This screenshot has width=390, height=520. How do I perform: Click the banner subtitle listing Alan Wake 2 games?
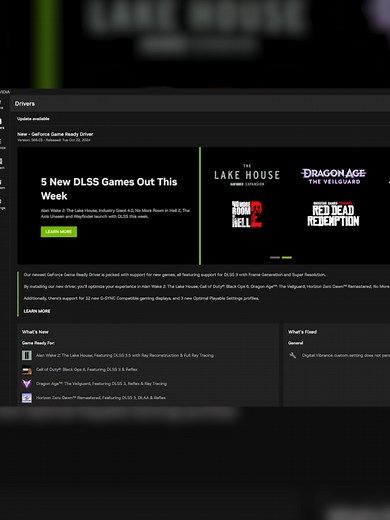pyautogui.click(x=115, y=213)
